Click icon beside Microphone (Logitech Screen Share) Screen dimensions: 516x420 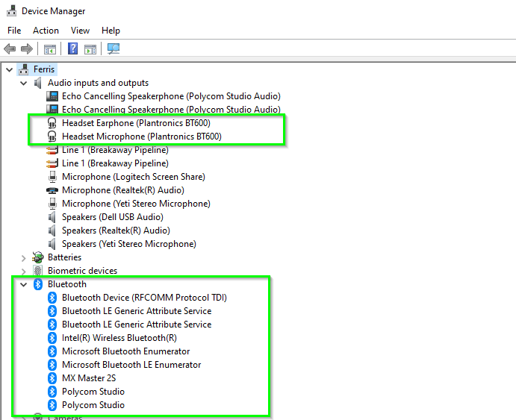click(x=52, y=177)
